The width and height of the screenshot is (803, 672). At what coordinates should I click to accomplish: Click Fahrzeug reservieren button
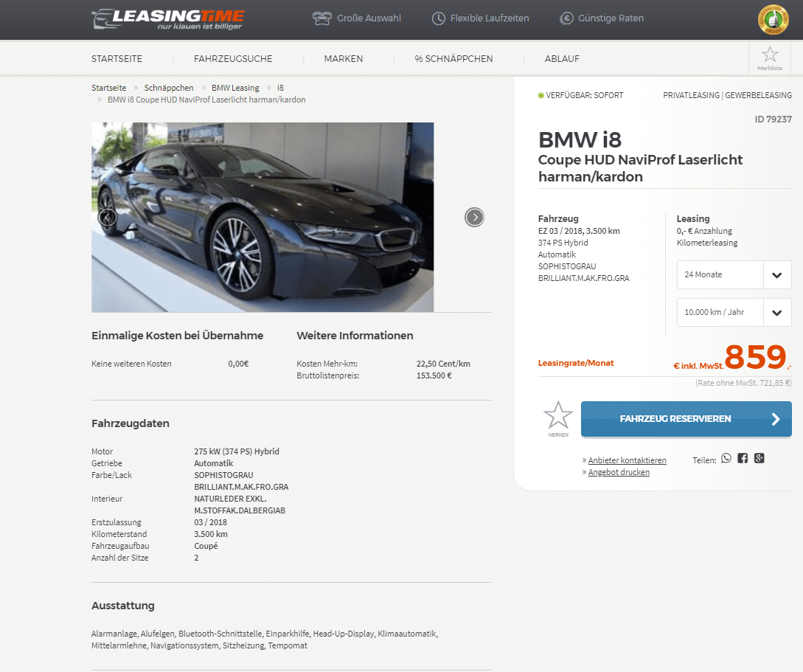686,419
